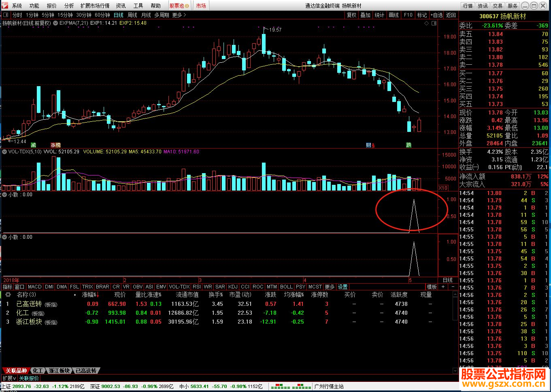Screen dimensions: 551x392
Task: Open the dropdown arrow of the lower 小散 indicator
Action: pyautogui.click(x=4, y=237)
